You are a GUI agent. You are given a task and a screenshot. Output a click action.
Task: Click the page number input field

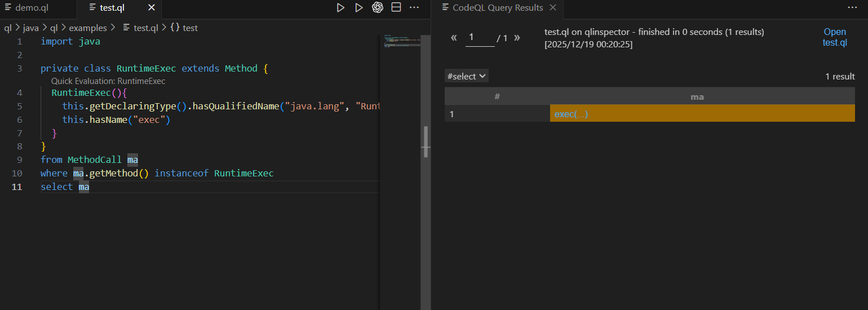(x=480, y=38)
